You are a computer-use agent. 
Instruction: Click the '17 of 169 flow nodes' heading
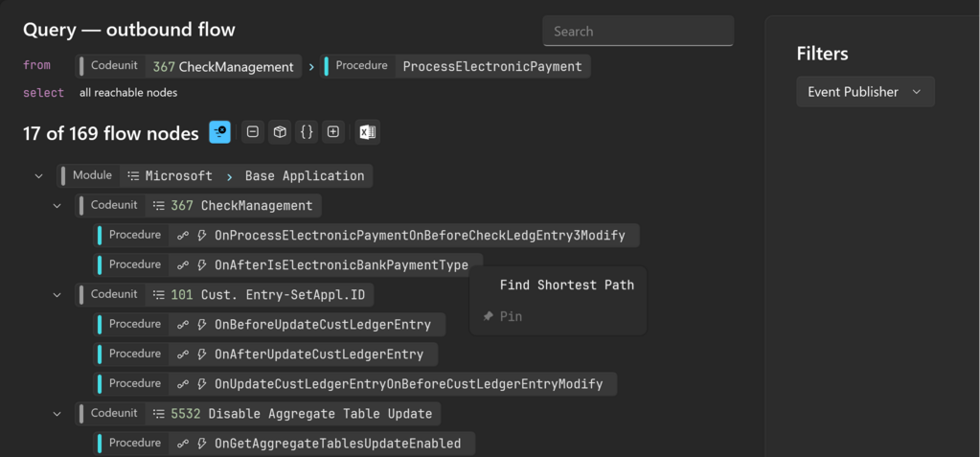pos(110,133)
